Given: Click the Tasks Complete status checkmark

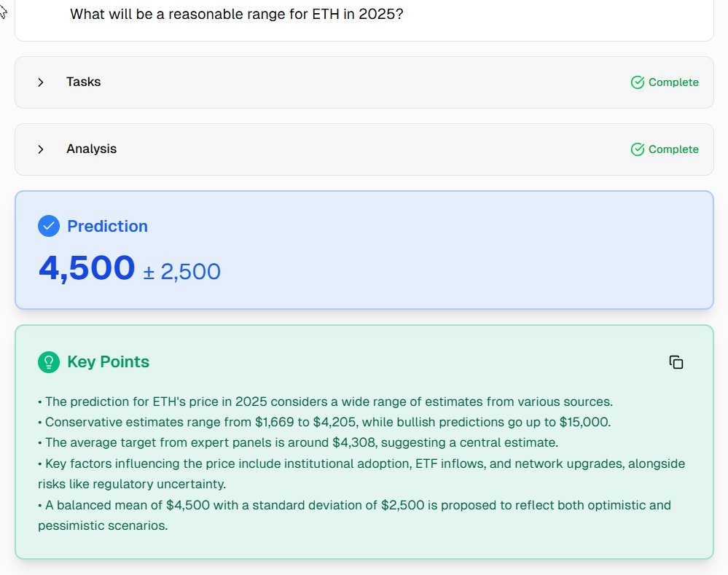Looking at the screenshot, I should (638, 82).
